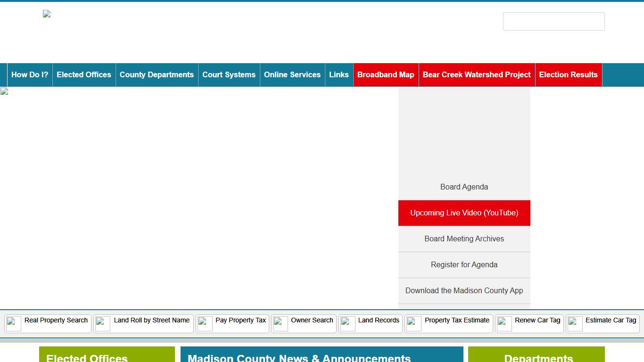Click the Real Property Search icon
This screenshot has height=362, width=644.
pyautogui.click(x=14, y=324)
